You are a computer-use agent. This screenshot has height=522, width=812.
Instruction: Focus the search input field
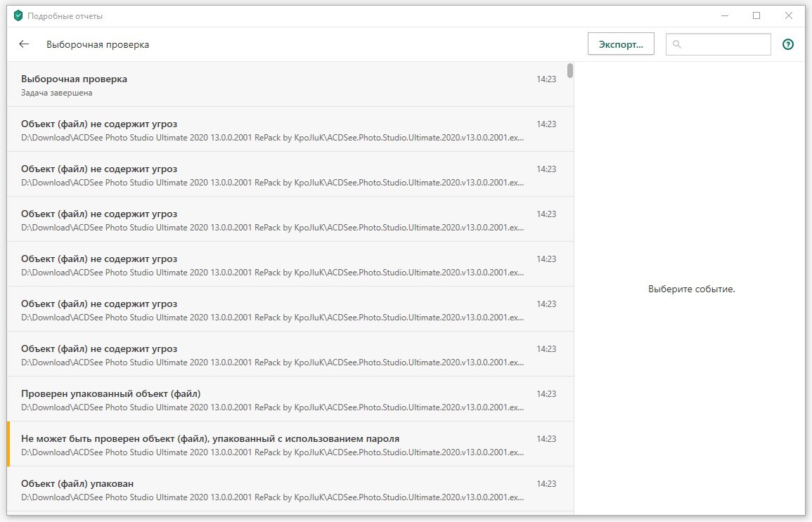click(x=724, y=44)
